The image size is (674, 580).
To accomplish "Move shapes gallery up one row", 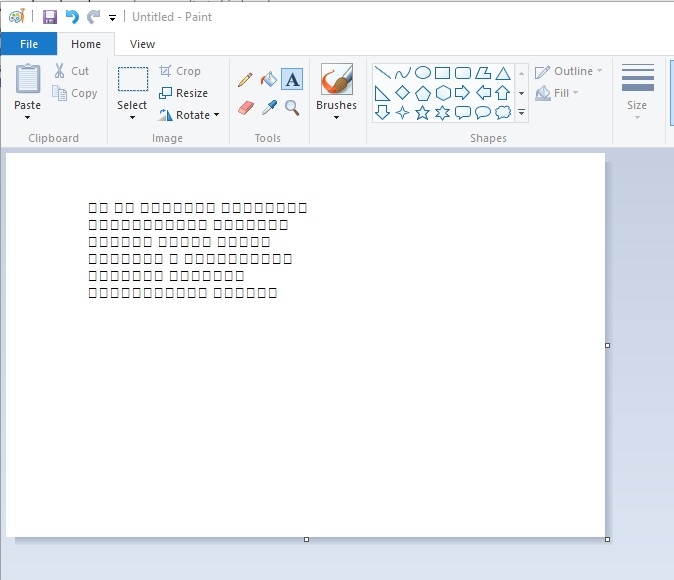I will pyautogui.click(x=521, y=74).
